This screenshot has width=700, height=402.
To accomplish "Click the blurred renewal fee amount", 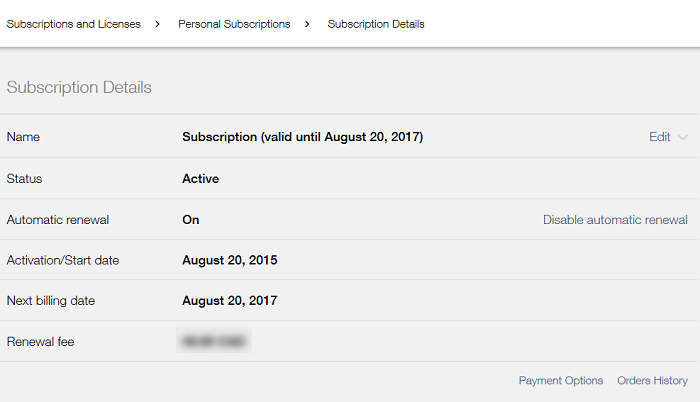I will point(214,341).
